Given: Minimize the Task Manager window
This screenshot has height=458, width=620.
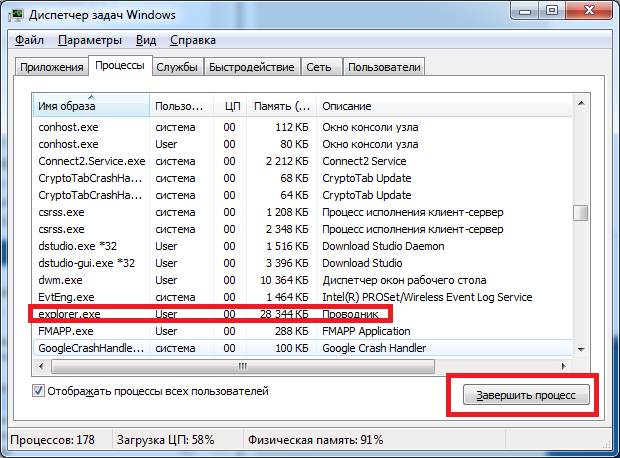Looking at the screenshot, I should click(525, 11).
